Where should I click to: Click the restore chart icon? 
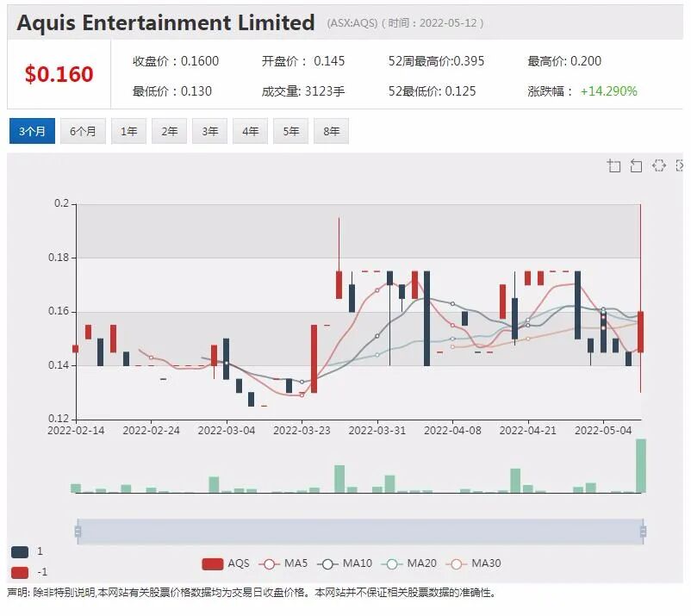tap(659, 165)
